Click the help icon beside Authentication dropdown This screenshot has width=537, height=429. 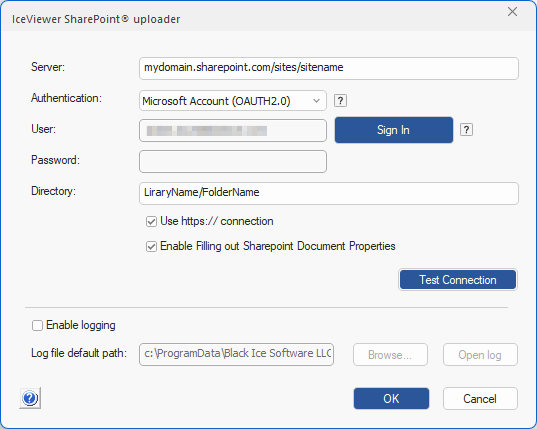coord(340,101)
